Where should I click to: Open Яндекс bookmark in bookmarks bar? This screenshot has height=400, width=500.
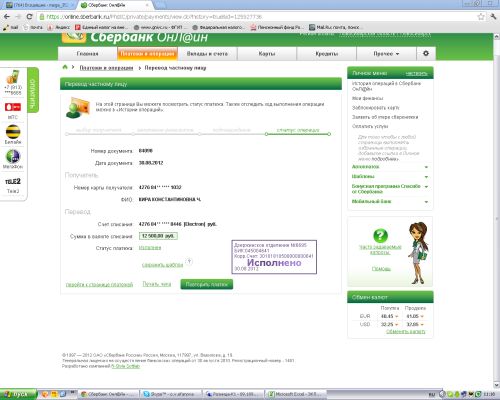click(x=59, y=27)
